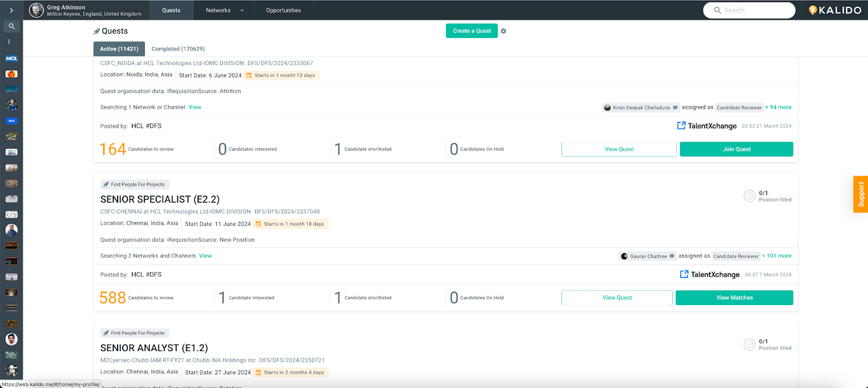Click the View Matches button
The width and height of the screenshot is (868, 388).
click(734, 298)
